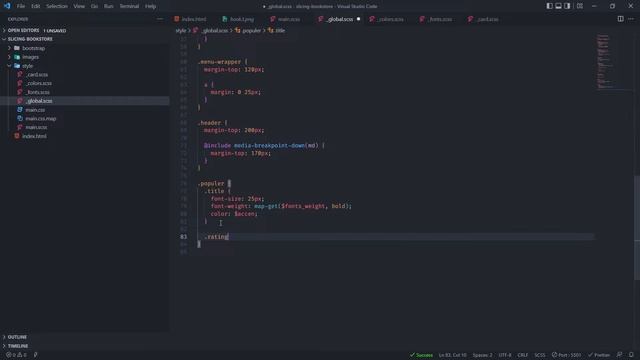Click line 83 containing .rating
This screenshot has width=640, height=360.
(x=395, y=237)
